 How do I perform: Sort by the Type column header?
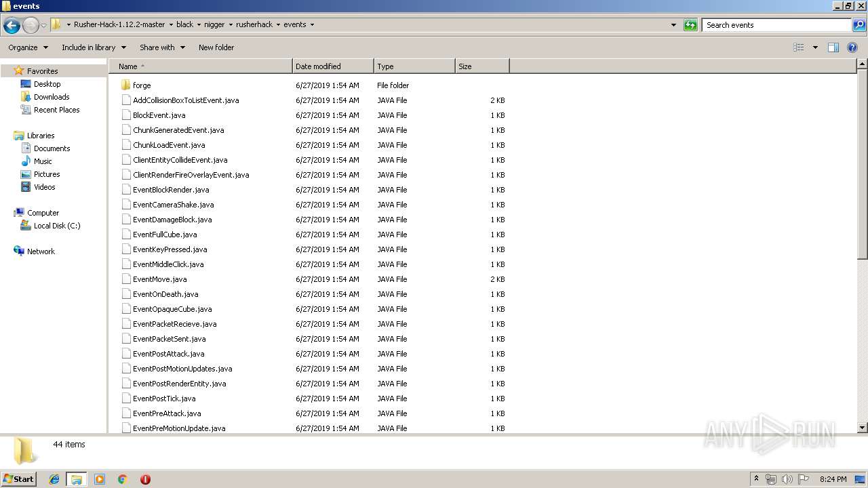414,66
